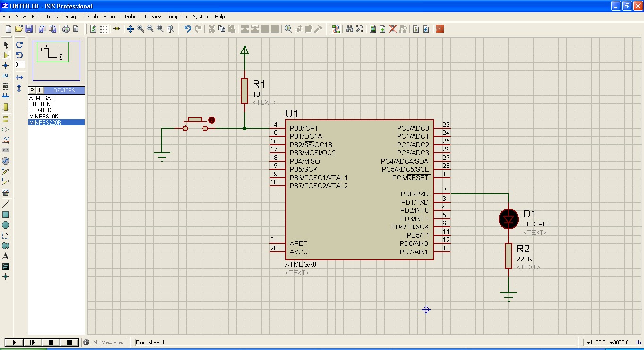Select the Component mode tool
This screenshot has width=644, height=350.
coord(6,55)
